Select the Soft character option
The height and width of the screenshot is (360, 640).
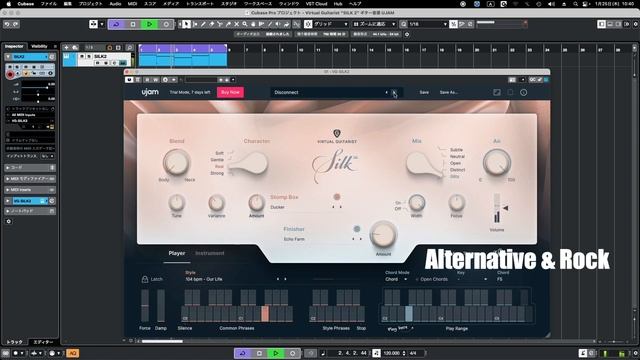tap(219, 153)
